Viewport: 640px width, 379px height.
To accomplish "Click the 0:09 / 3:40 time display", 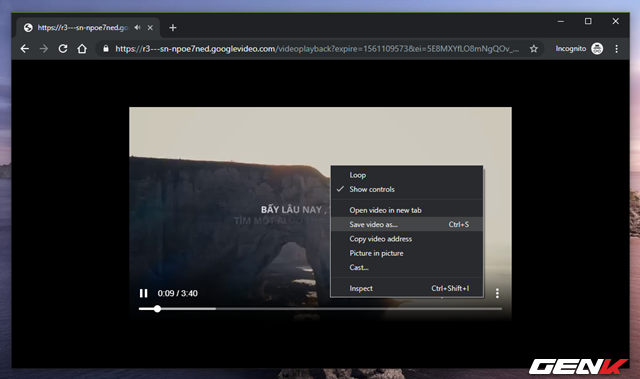I will tap(178, 293).
